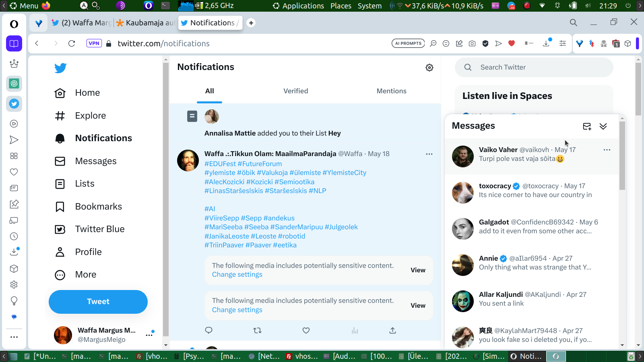The height and width of the screenshot is (362, 644).
Task: Open history in Opera sidebar
Action: click(x=14, y=237)
